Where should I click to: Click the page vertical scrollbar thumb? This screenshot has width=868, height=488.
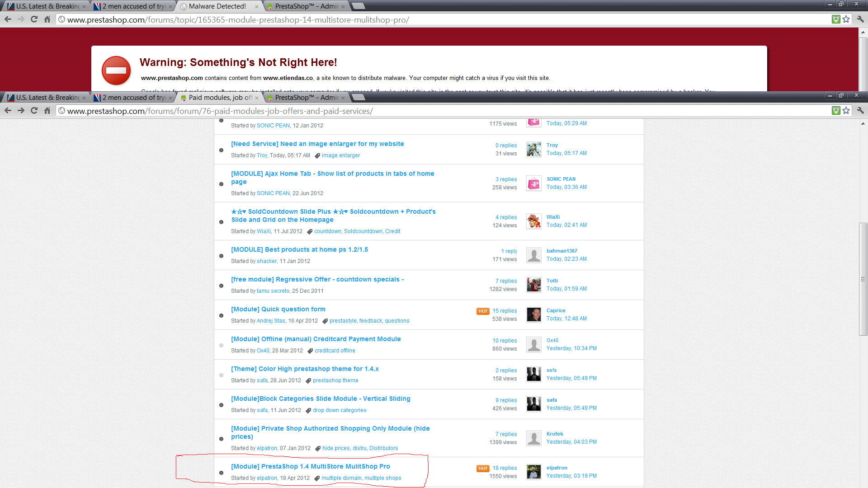click(x=863, y=279)
